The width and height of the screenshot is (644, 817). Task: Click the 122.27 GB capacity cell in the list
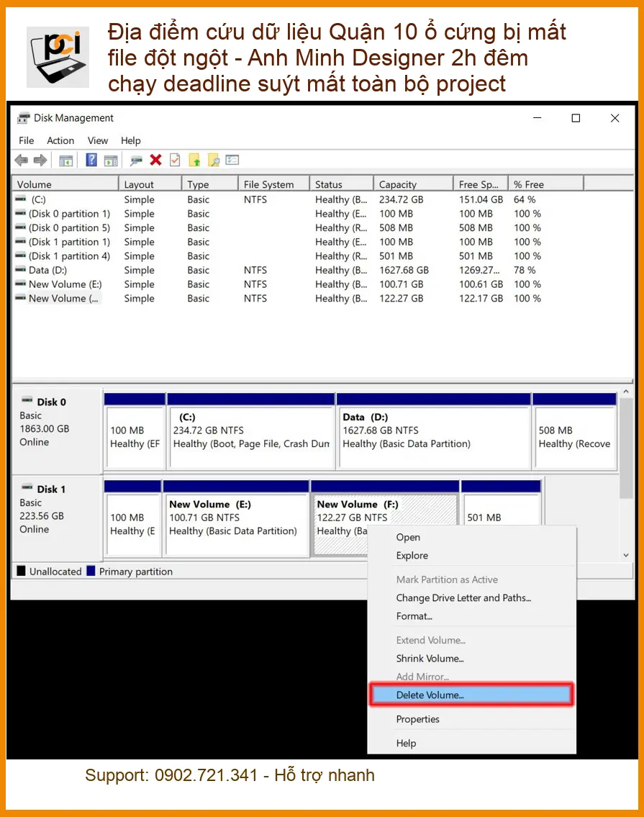click(x=402, y=298)
